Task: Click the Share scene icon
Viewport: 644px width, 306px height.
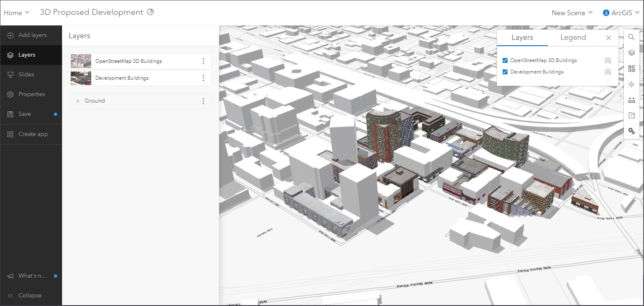Action: pyautogui.click(x=632, y=115)
